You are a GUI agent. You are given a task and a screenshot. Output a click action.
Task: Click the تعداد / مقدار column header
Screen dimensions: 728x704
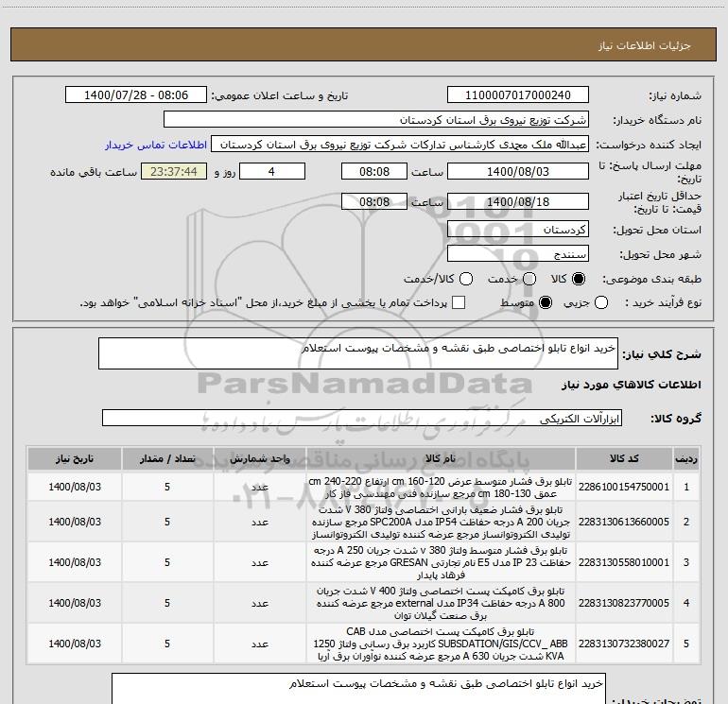tap(167, 458)
